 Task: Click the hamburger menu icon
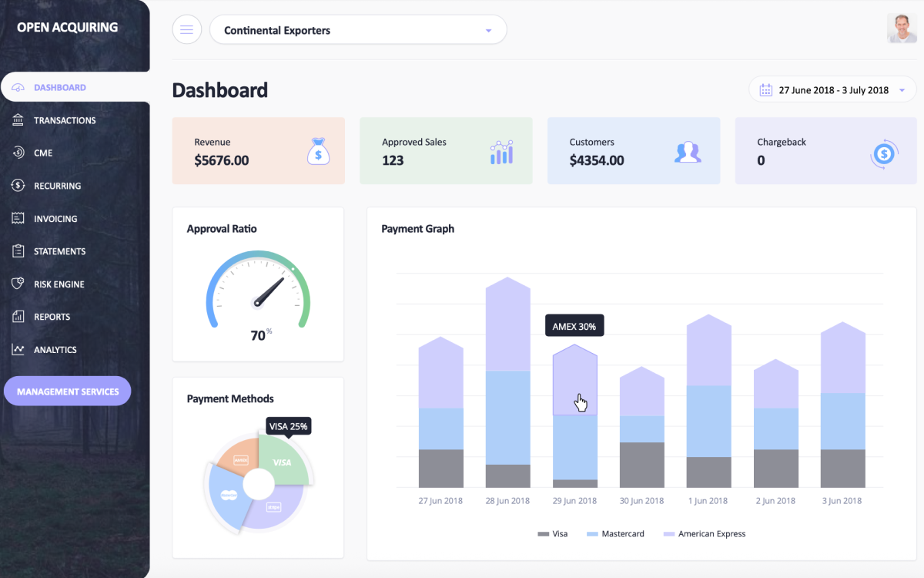tap(186, 30)
